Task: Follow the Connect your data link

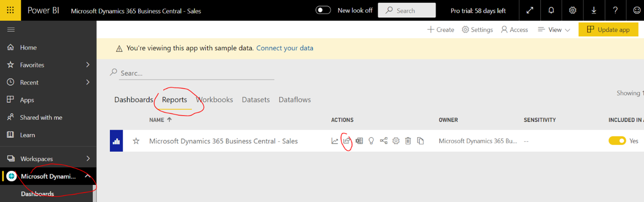Action: [284, 48]
